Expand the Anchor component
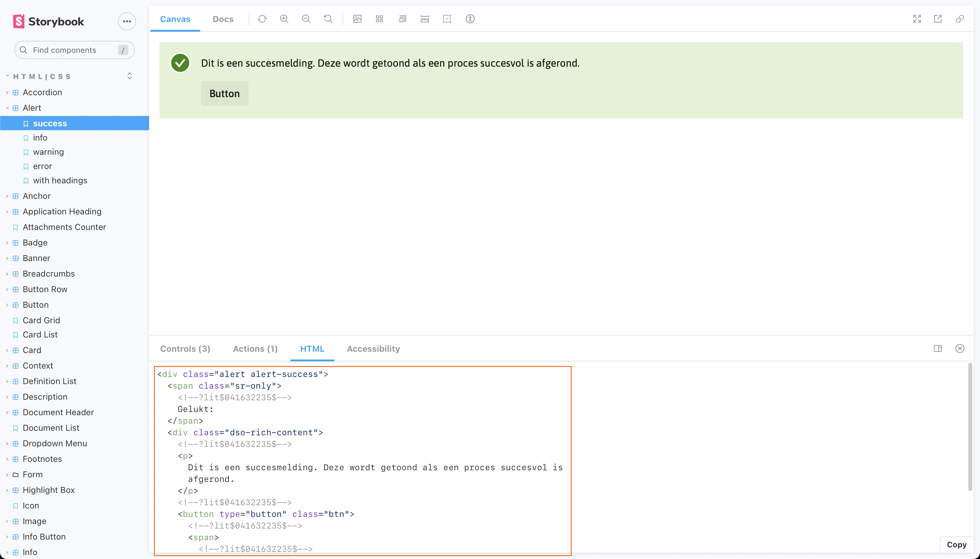The width and height of the screenshot is (980, 559). click(x=37, y=196)
